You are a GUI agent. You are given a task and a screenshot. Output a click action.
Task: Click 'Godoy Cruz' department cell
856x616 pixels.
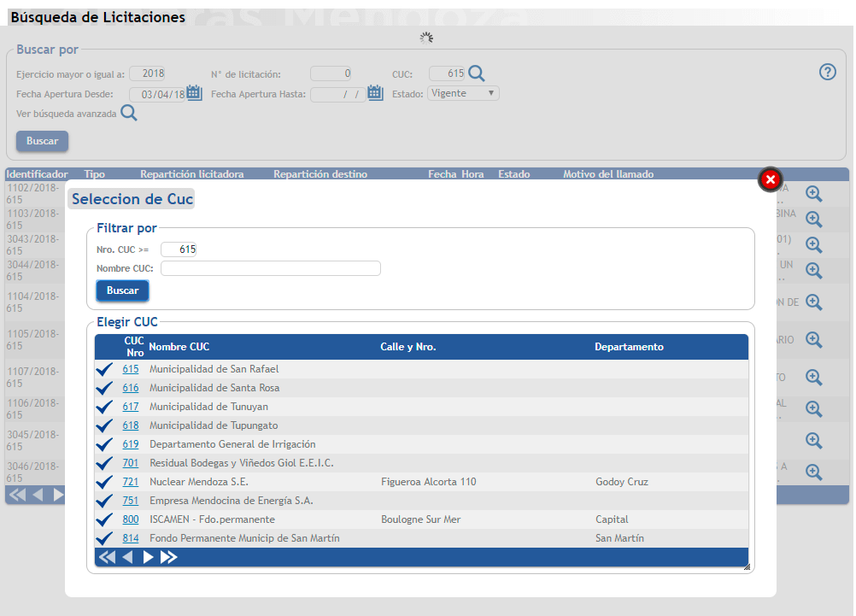[x=622, y=482]
